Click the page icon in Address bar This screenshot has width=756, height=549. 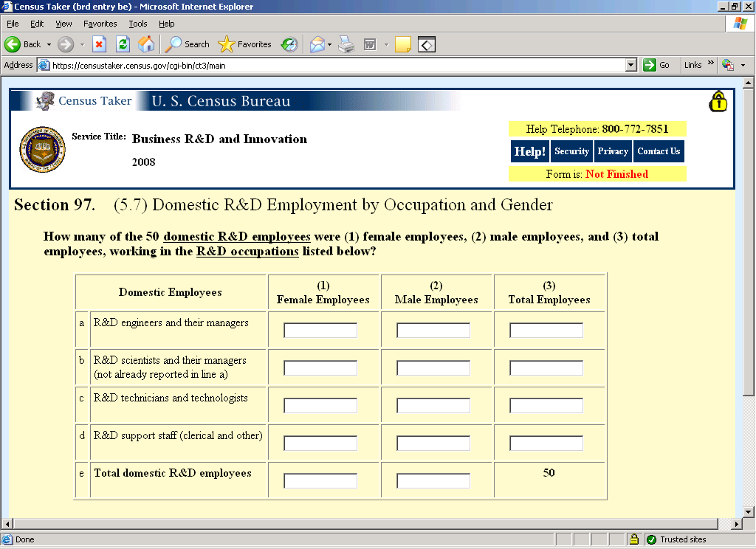point(44,65)
